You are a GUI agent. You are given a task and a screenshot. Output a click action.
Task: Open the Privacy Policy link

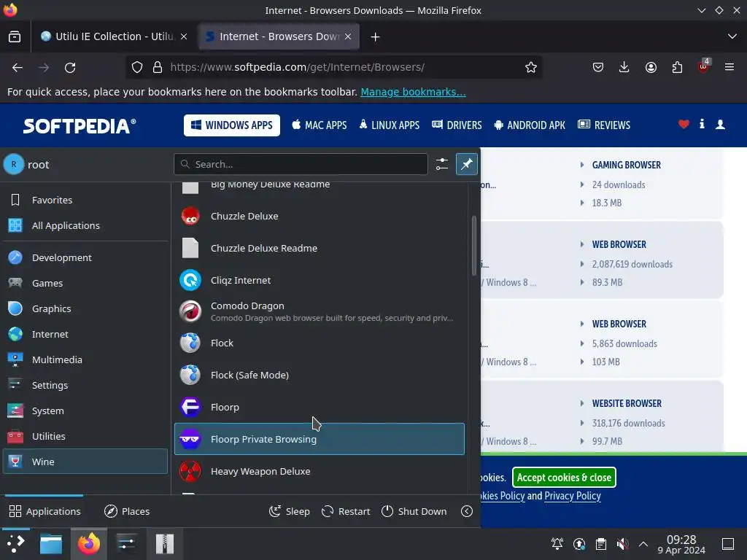click(572, 496)
